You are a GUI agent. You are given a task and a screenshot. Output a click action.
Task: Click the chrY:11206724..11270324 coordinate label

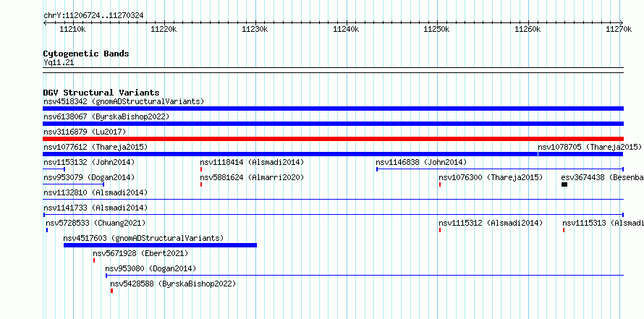[93, 16]
